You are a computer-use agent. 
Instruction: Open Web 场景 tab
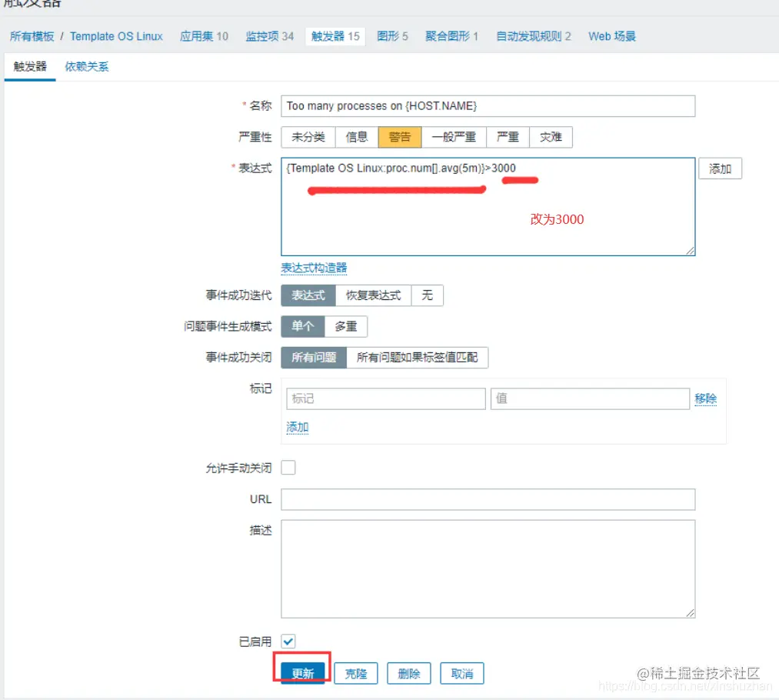point(612,36)
